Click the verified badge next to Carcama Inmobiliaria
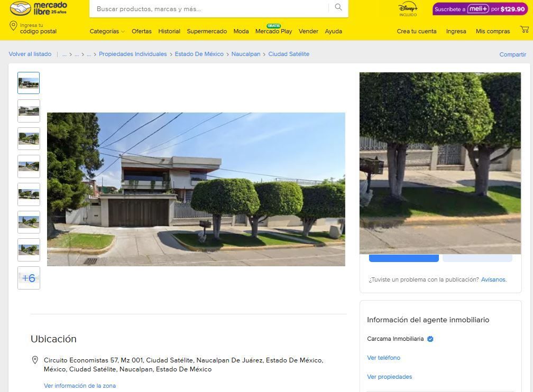Image resolution: width=533 pixels, height=392 pixels. click(430, 339)
